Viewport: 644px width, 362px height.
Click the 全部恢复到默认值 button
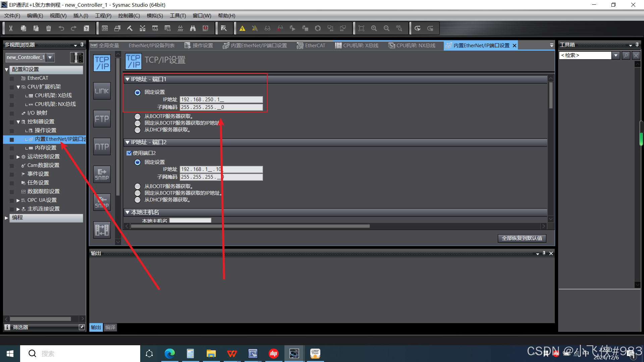[x=522, y=238]
